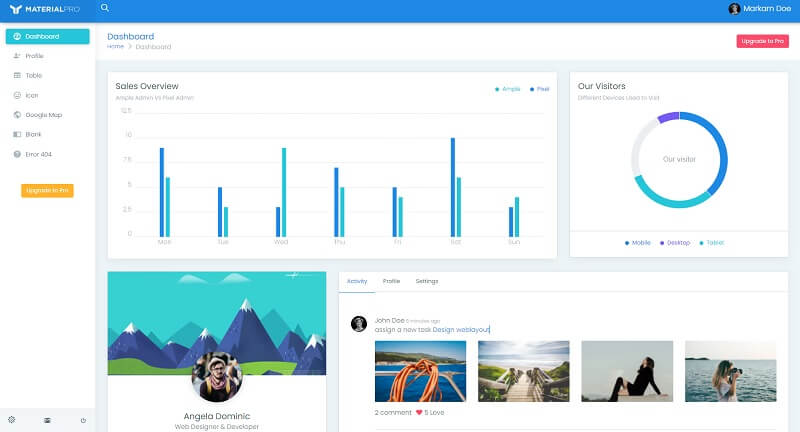Go to Error 404 page in sidebar
Screen dimensions: 800x432
[39, 154]
